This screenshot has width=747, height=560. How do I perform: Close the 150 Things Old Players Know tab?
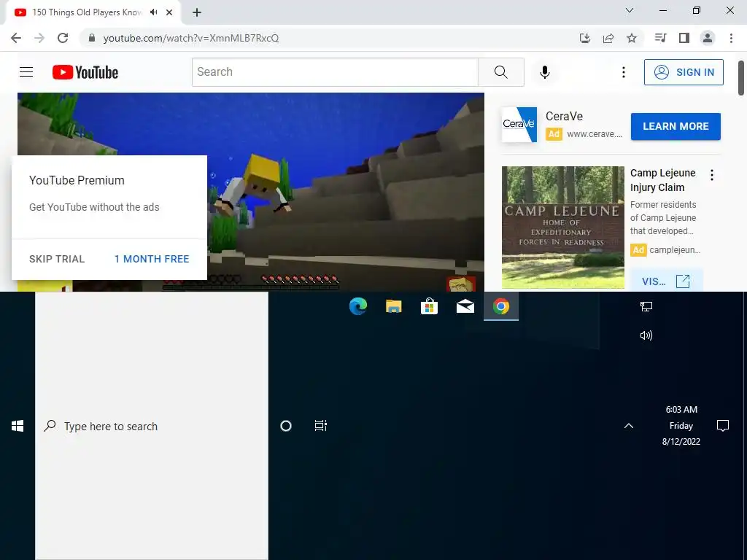click(x=169, y=12)
